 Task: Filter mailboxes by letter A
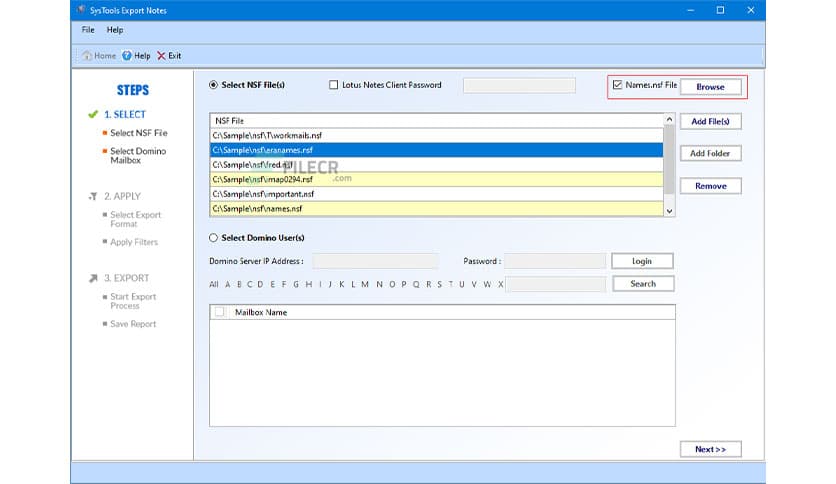point(228,285)
